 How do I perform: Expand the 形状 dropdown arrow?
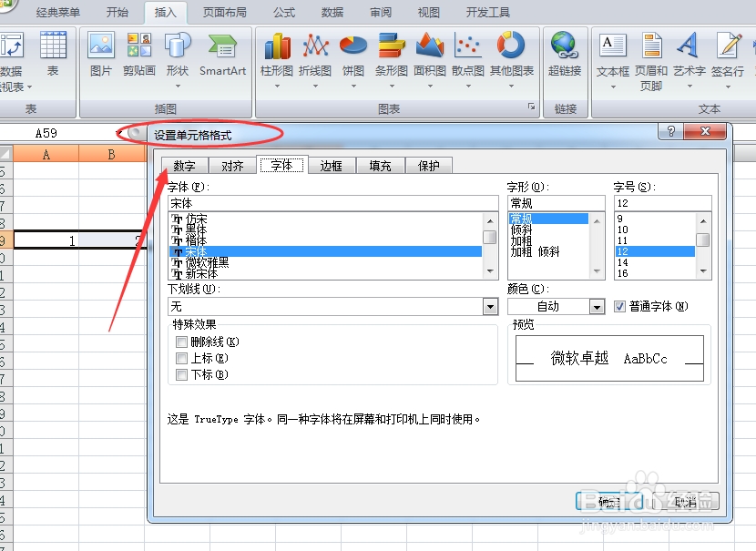pos(178,87)
